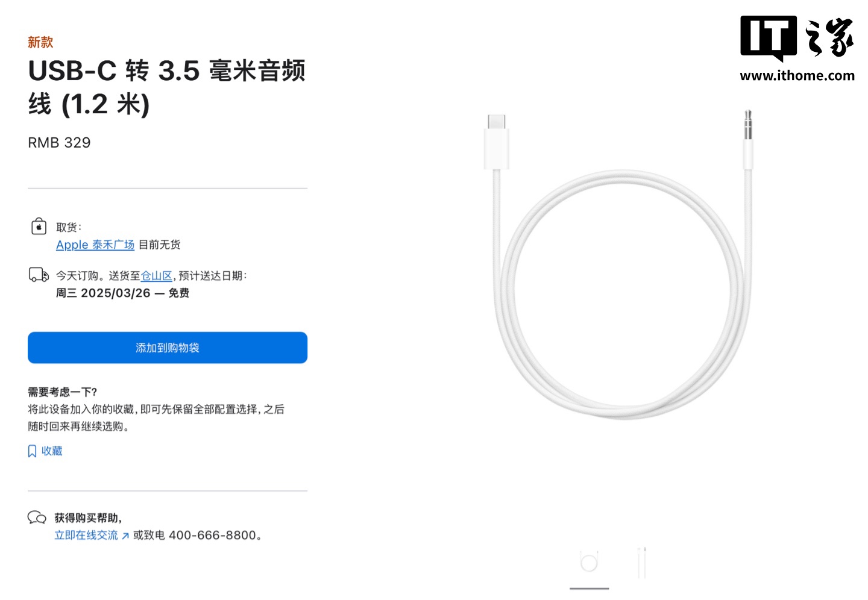Start chat via 立即在线交流 link
The width and height of the screenshot is (868, 600).
[86, 536]
